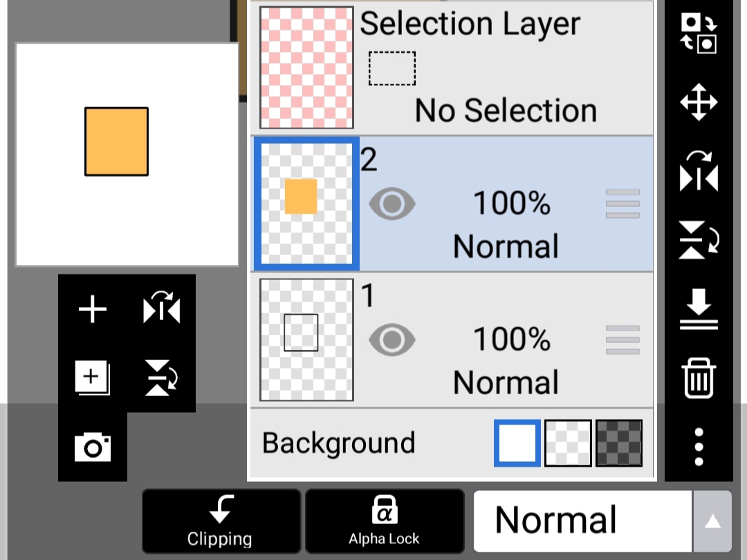The width and height of the screenshot is (747, 560).
Task: Toggle Clipping for the selected layer
Action: [221, 521]
